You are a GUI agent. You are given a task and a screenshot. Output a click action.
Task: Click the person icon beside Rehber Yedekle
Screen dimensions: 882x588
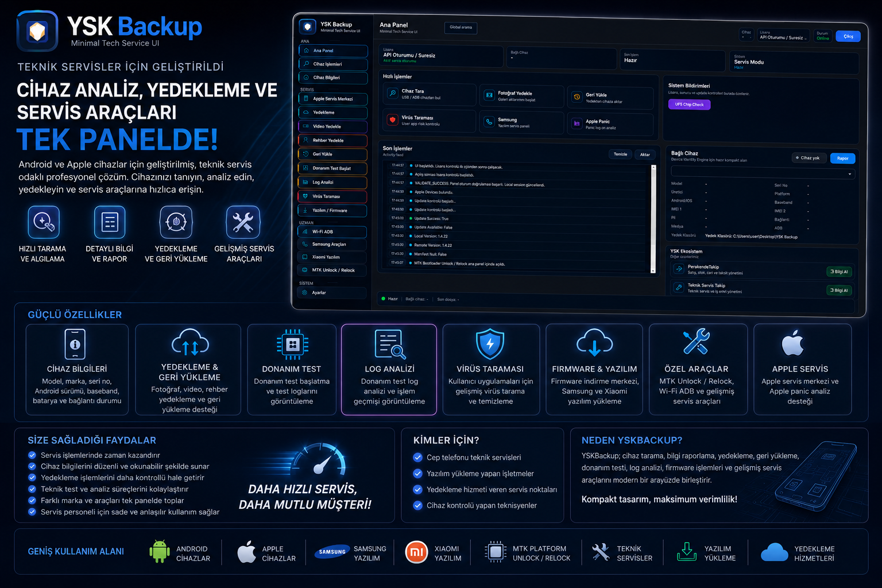coord(306,140)
